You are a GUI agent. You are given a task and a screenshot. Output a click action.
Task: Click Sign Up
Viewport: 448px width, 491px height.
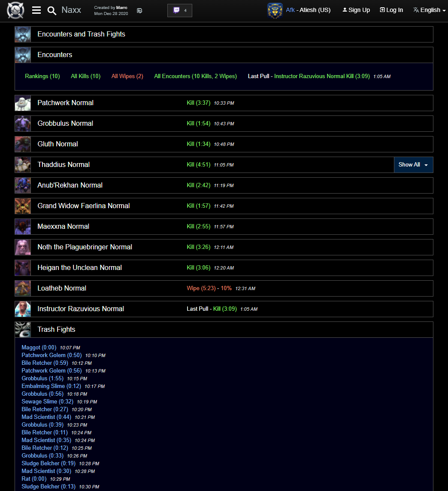click(356, 10)
